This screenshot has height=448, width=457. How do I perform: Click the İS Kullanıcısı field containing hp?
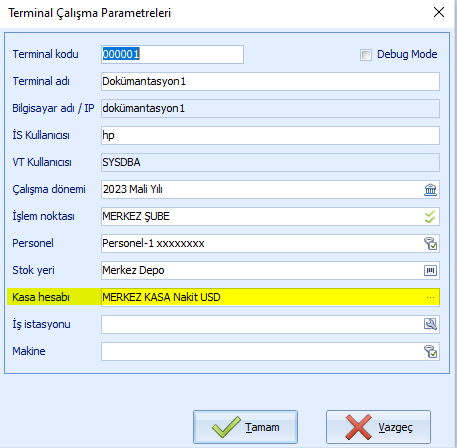270,135
